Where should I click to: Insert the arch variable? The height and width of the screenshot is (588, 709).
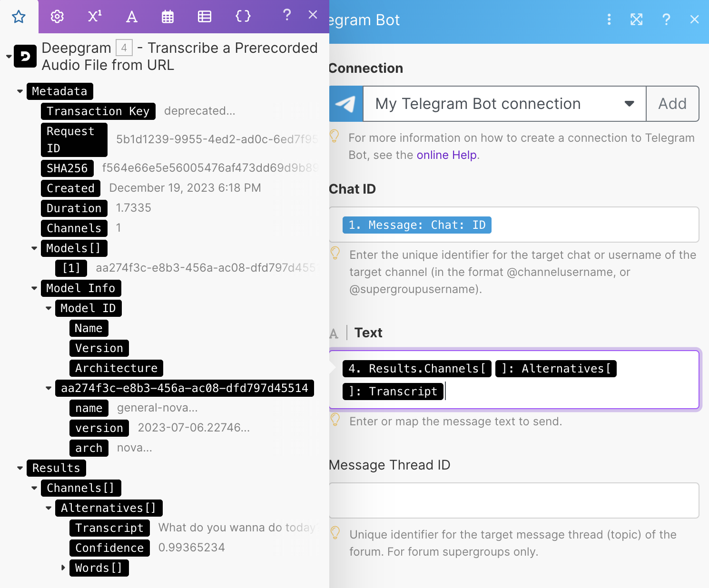(89, 448)
